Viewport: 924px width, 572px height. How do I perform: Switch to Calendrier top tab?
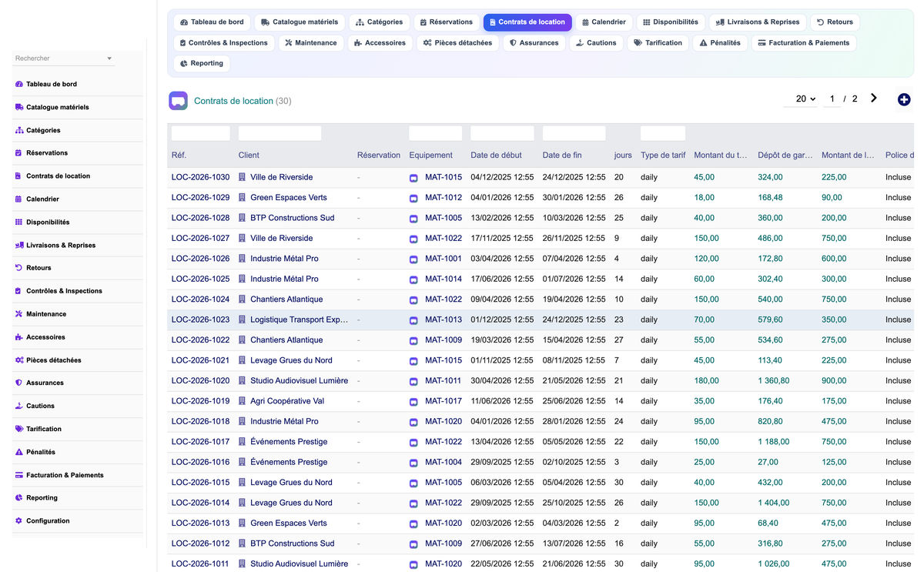tap(604, 22)
